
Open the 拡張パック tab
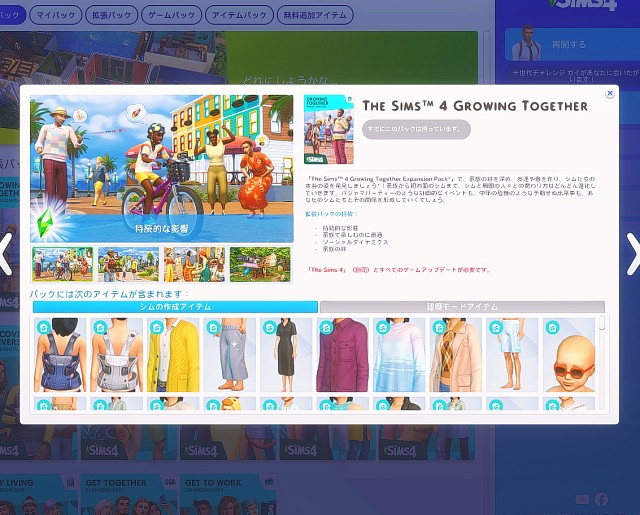[x=111, y=15]
